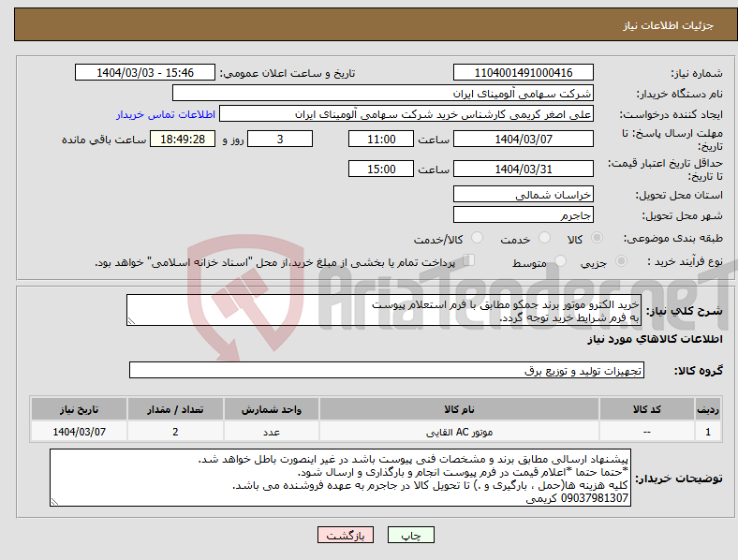
Task: Click the buyer notes text area
Action: (x=340, y=478)
